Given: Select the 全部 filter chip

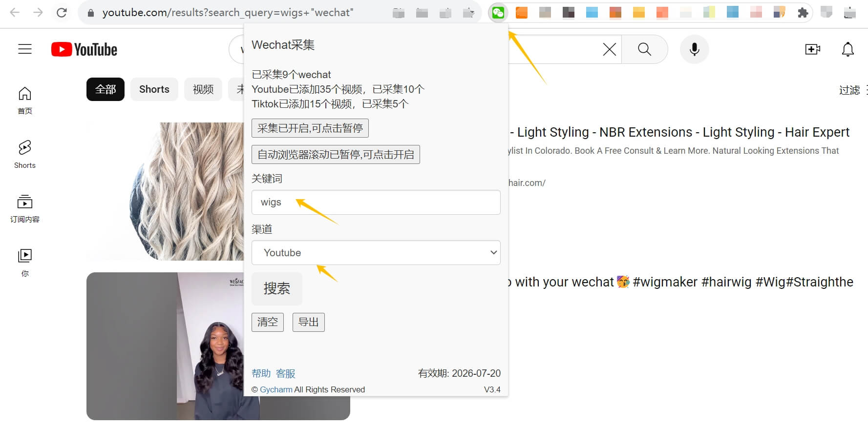Looking at the screenshot, I should click(106, 89).
